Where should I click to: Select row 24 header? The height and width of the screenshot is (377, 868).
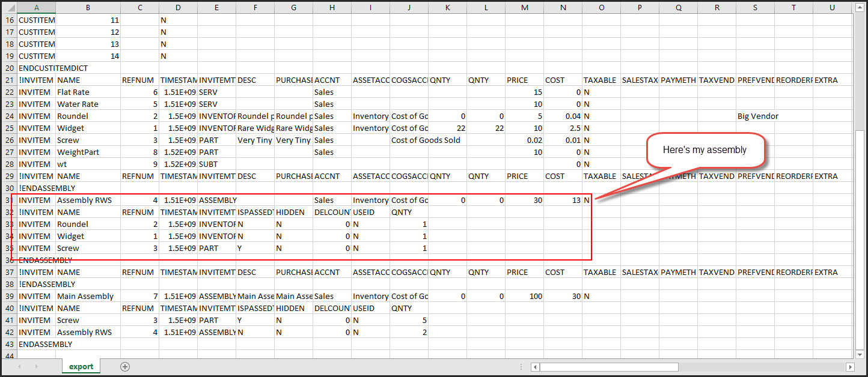pos(8,116)
